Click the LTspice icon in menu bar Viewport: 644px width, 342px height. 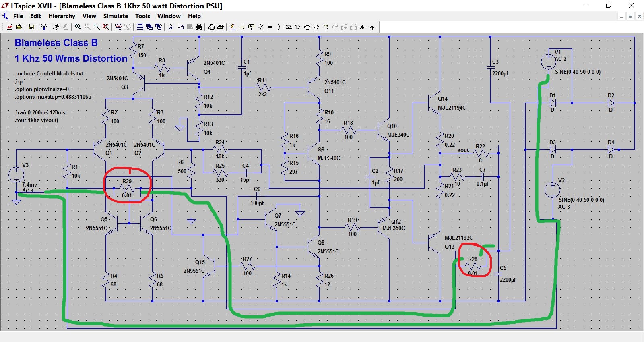(5, 16)
